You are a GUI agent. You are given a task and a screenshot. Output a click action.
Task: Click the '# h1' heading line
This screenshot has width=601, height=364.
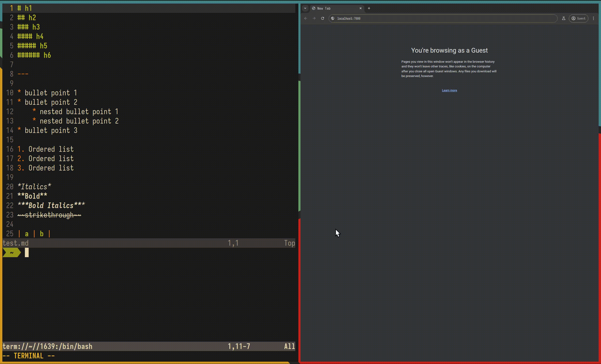click(x=25, y=8)
